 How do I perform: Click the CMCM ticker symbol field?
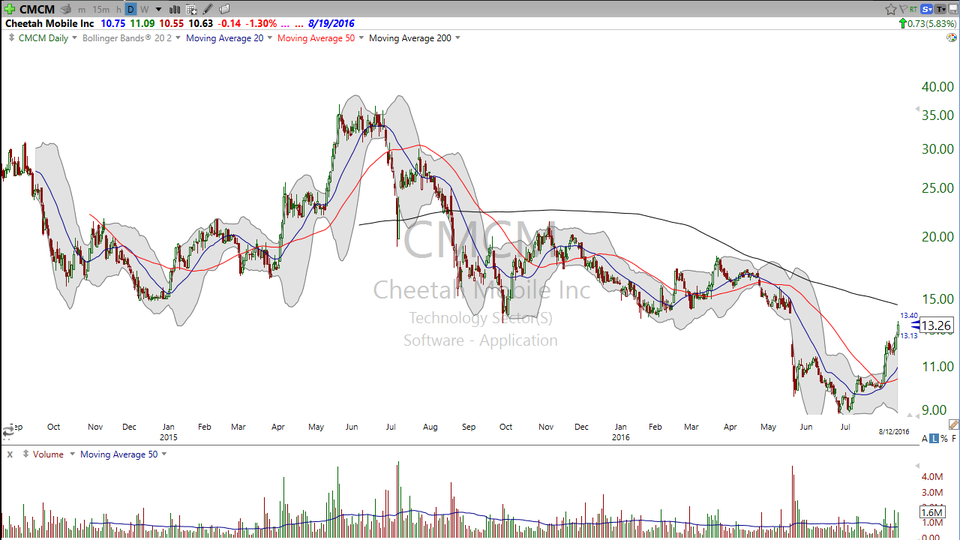37,9
